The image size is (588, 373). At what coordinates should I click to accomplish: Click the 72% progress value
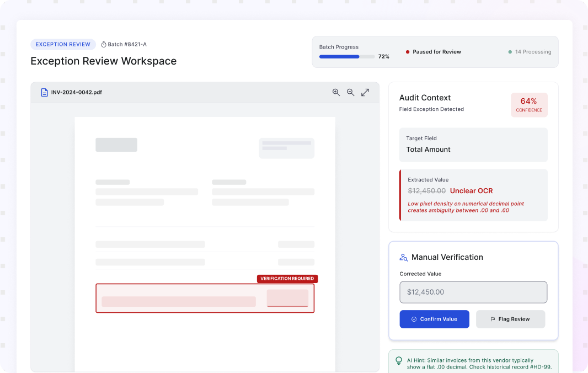[383, 57]
